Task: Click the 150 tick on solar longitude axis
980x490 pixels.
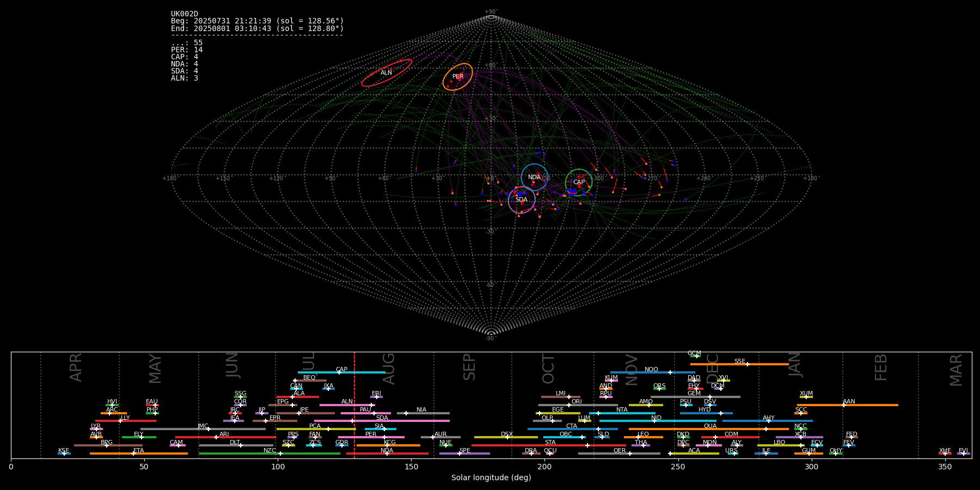Action: [411, 467]
